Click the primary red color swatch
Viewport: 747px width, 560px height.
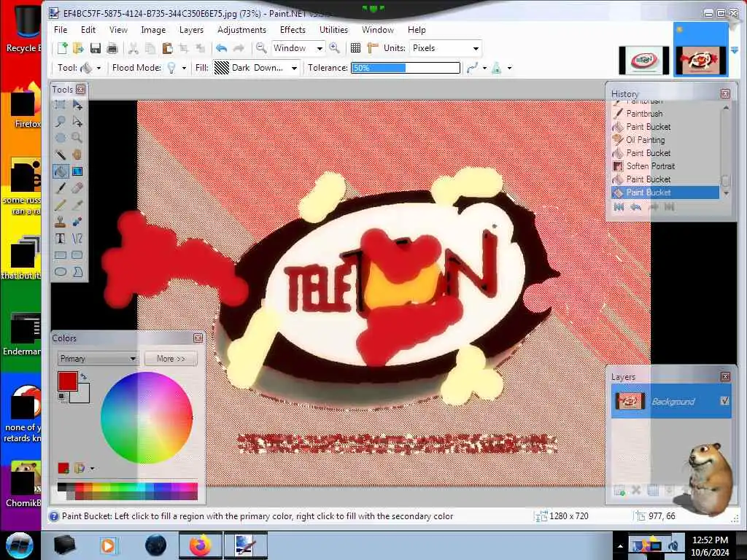[68, 381]
